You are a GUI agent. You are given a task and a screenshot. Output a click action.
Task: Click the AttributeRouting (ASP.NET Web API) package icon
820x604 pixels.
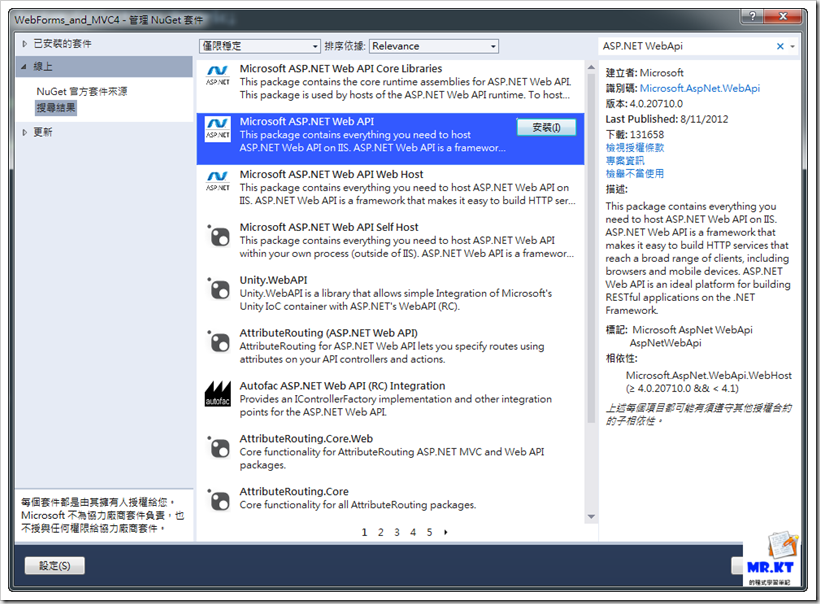(219, 341)
